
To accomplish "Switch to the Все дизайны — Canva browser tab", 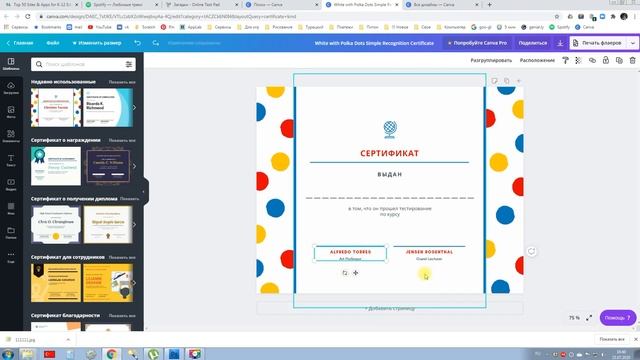I will pyautogui.click(x=442, y=5).
